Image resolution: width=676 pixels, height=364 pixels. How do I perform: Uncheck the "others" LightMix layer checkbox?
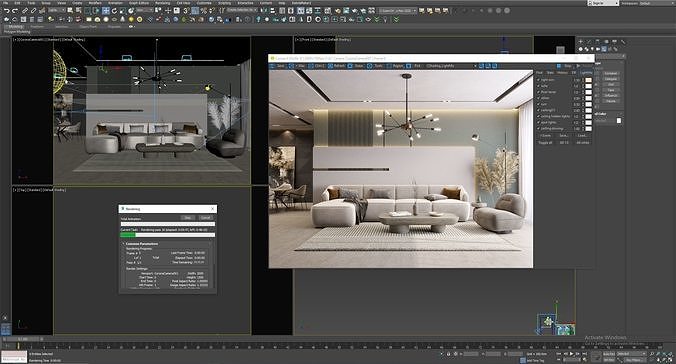[538, 98]
